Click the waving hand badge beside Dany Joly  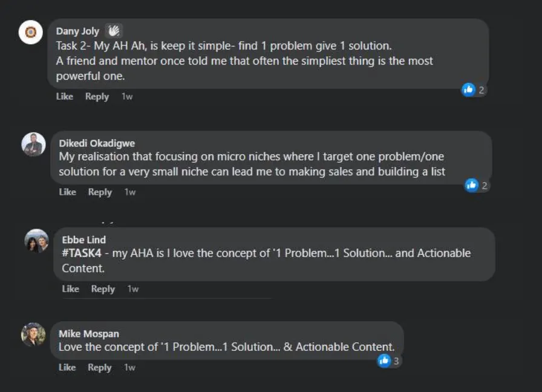(x=114, y=31)
